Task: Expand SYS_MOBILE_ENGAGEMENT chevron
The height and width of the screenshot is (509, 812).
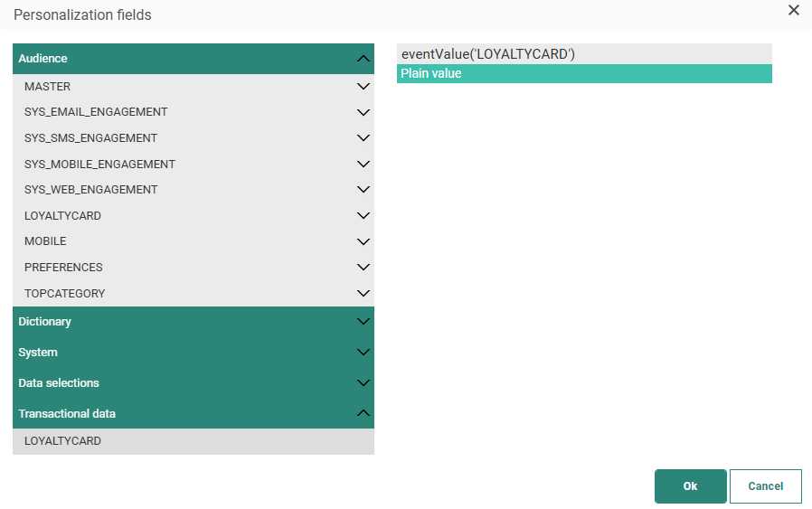Action: 364,165
